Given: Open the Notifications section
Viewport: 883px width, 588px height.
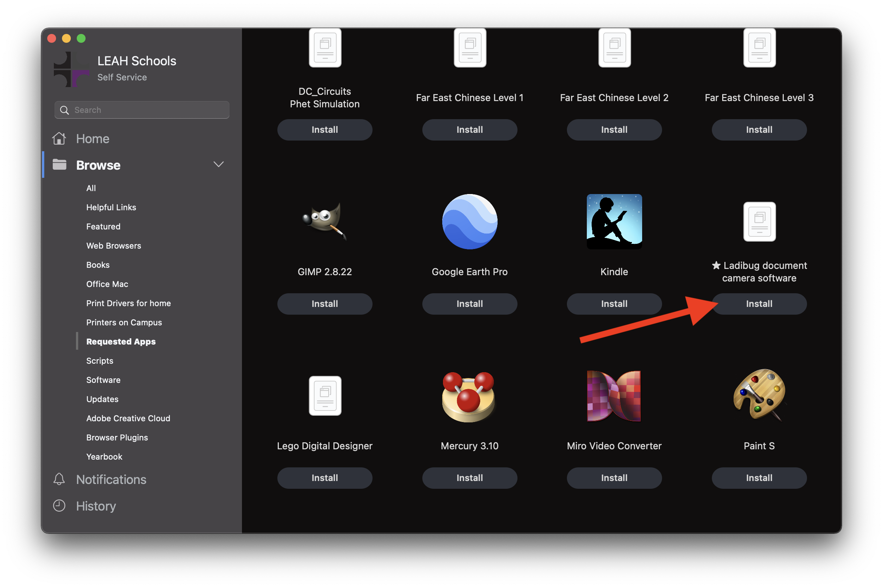Looking at the screenshot, I should [111, 480].
